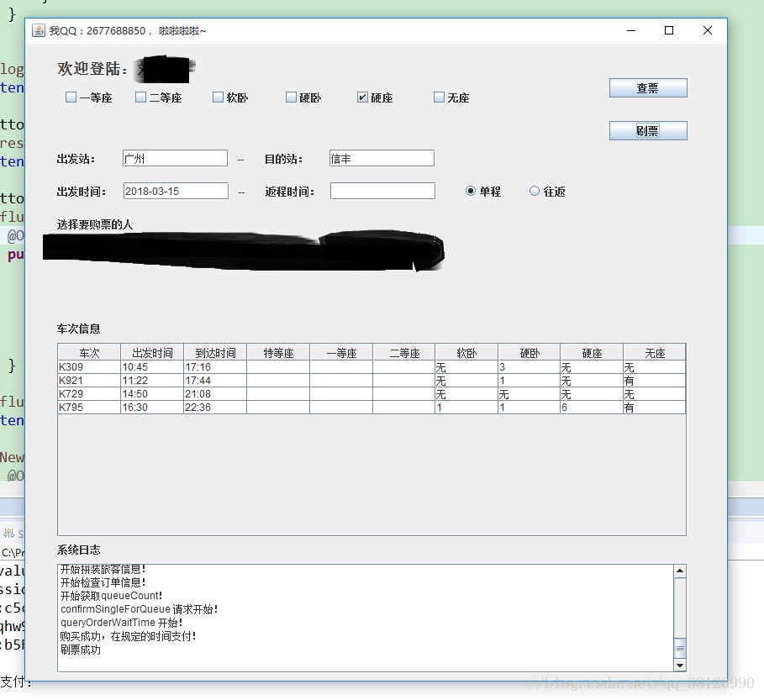
Task: Click log line 开始检查订单信息!
Action: click(x=103, y=582)
